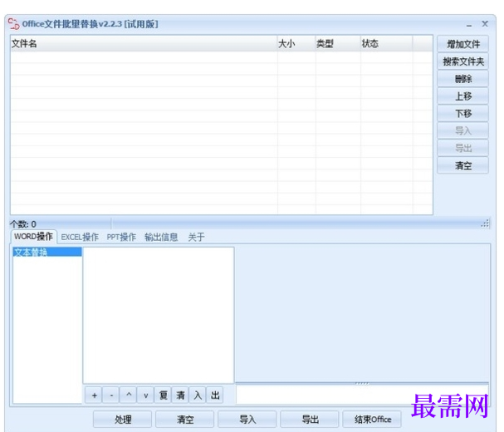Click bottom 导出 button
This screenshot has height=432, width=504.
[310, 420]
